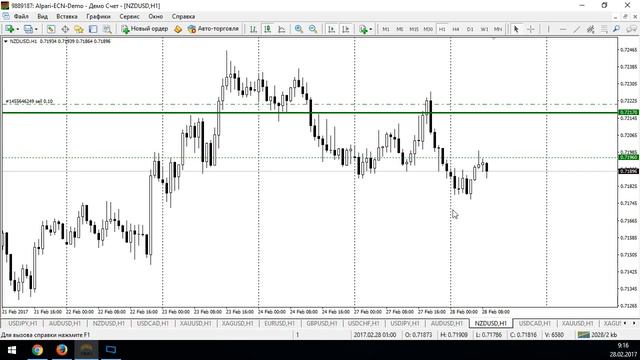Select the MN monthly timeframe
Viewport: 640px width, 360px height.
click(x=498, y=29)
